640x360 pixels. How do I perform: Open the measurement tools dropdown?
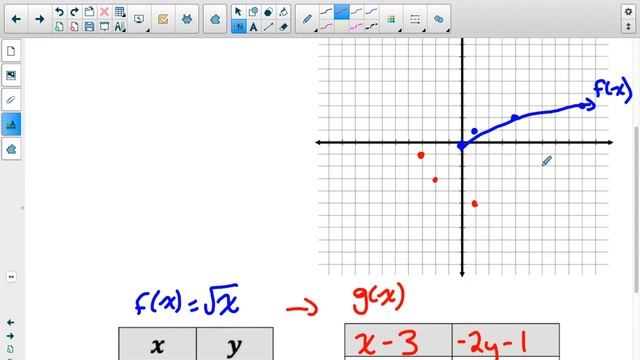(x=120, y=27)
